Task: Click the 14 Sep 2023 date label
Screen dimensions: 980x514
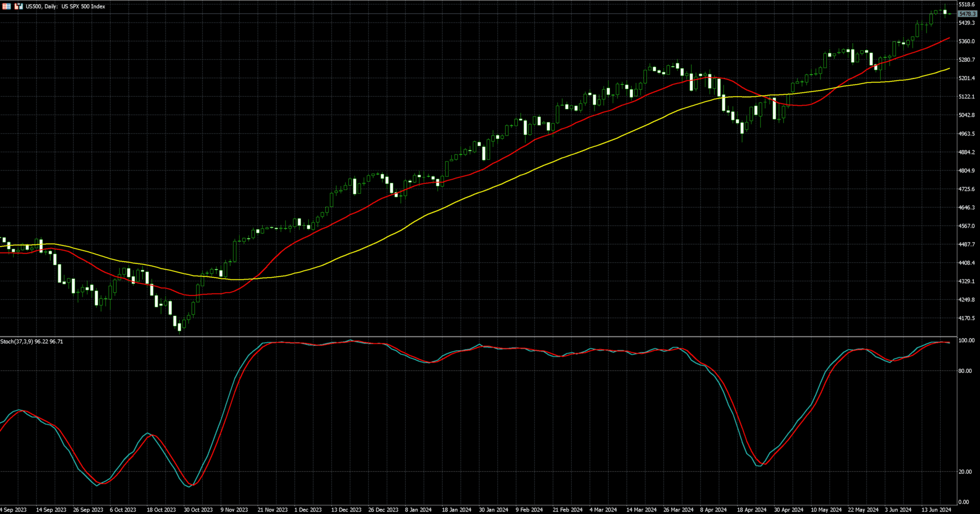Action: 51,510
